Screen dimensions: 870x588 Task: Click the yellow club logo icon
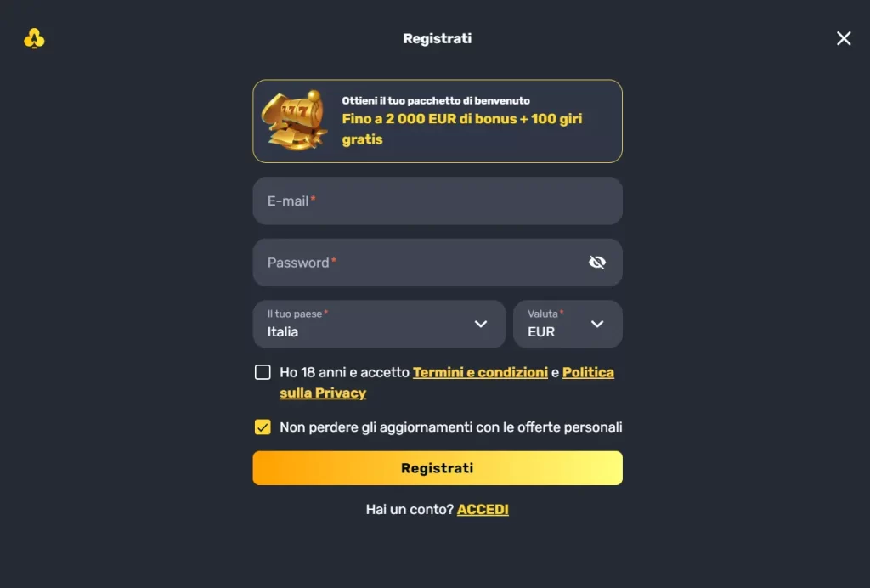(34, 38)
